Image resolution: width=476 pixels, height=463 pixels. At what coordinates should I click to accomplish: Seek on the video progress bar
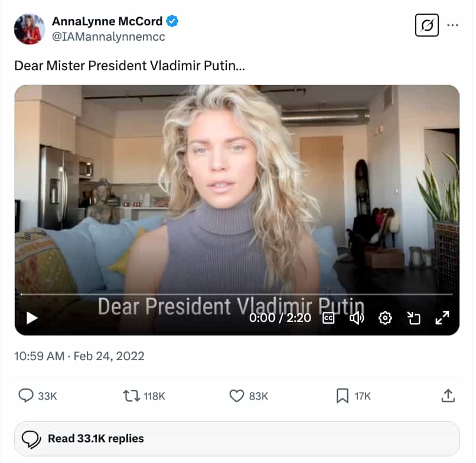click(x=236, y=294)
